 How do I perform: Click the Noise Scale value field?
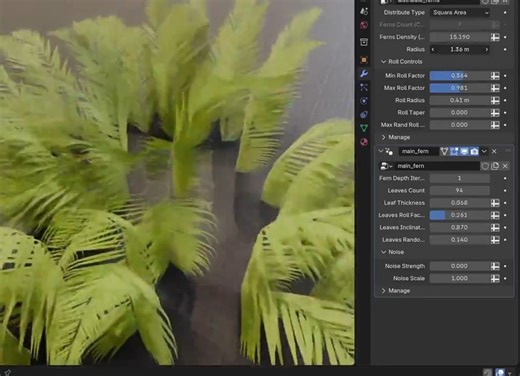coord(460,279)
